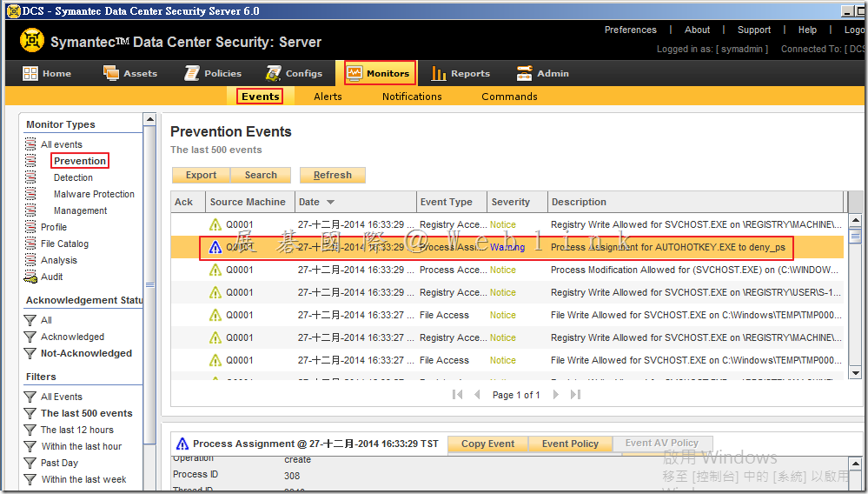Screen dimensions: 868x494
Task: Open the Admin tab
Action: tap(542, 73)
